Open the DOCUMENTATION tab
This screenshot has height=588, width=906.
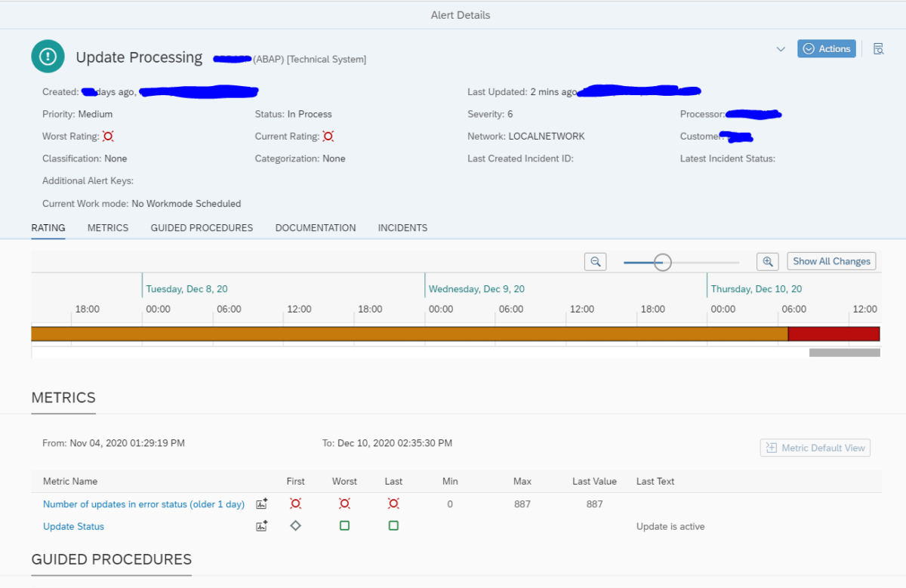(x=316, y=228)
